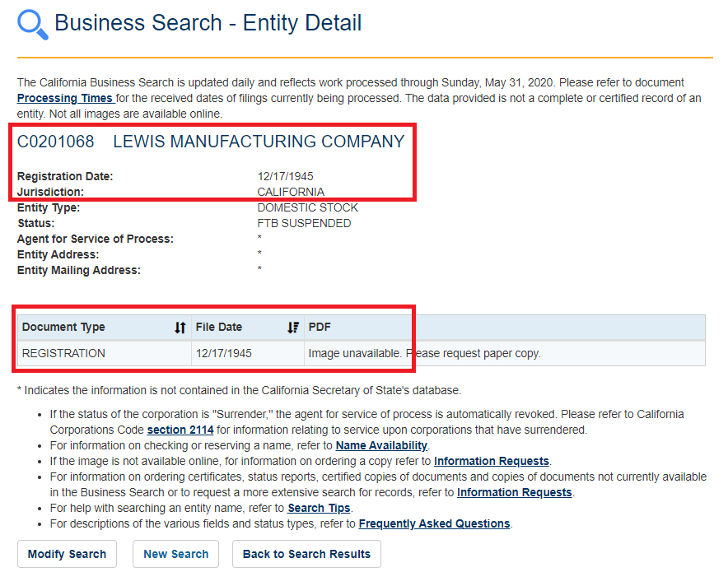
Task: Click the PDF column header
Action: (x=505, y=328)
